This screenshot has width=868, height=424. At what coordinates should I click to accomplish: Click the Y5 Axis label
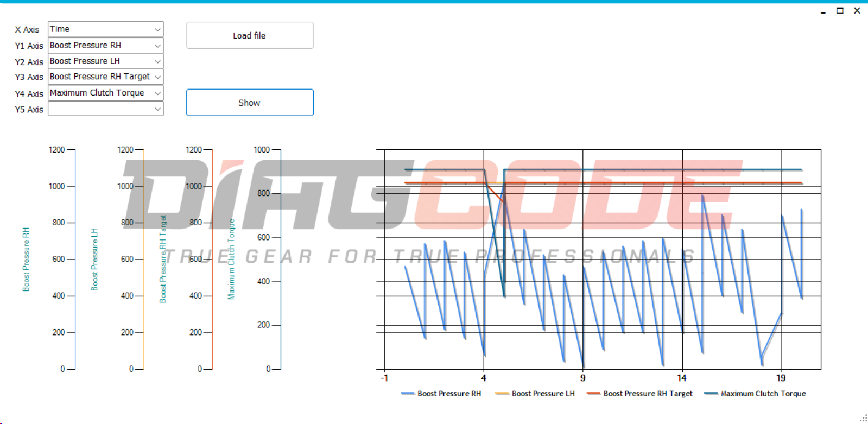pos(29,110)
